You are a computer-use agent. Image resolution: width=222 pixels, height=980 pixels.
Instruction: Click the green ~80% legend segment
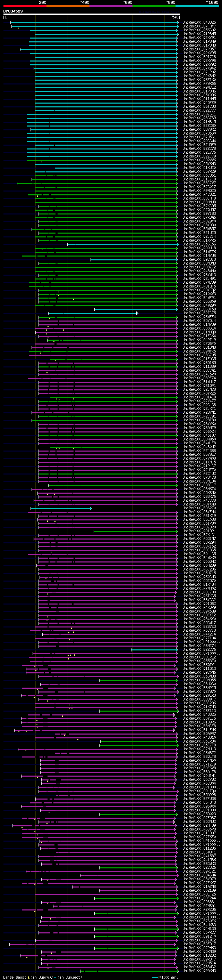(154, 6)
